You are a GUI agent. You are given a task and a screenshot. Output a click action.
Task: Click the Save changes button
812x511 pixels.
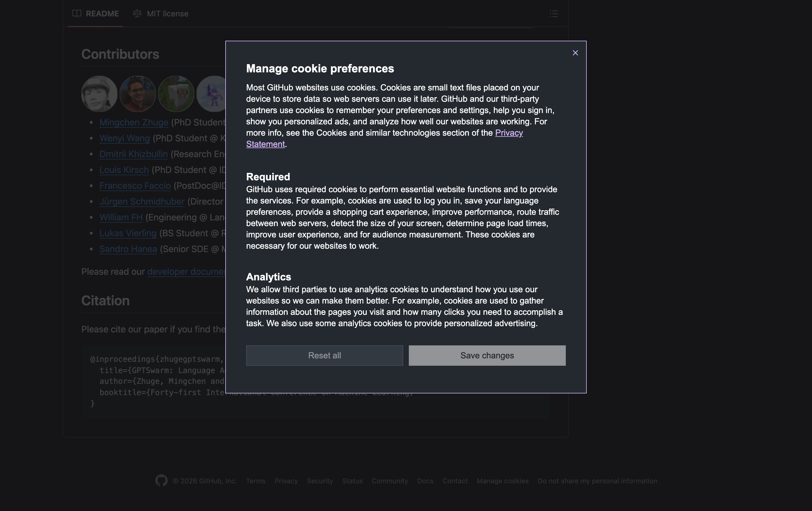pyautogui.click(x=487, y=355)
